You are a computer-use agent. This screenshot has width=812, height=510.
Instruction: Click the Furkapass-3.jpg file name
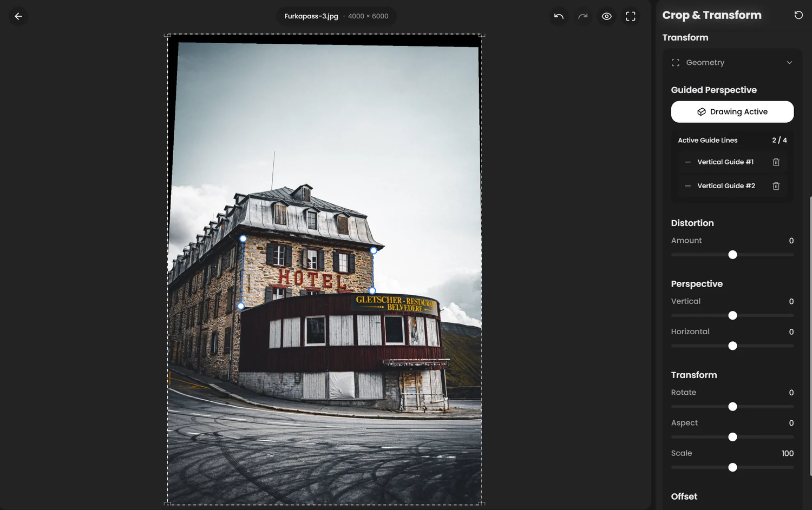tap(311, 16)
